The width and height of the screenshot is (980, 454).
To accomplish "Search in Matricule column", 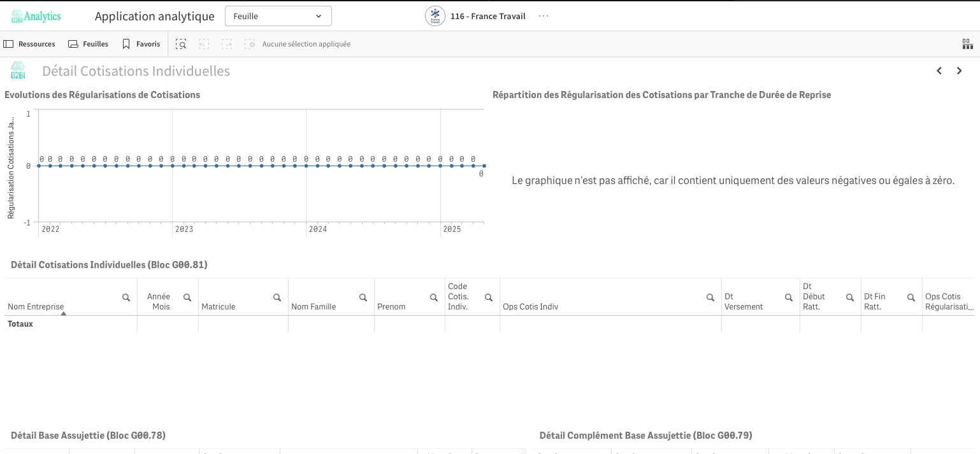I will [x=277, y=297].
